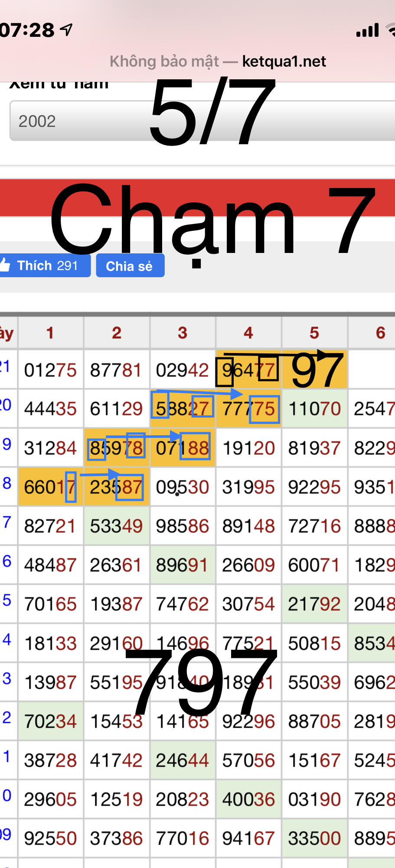
Task: Tap the green highlighted cell 33500
Action: (314, 838)
